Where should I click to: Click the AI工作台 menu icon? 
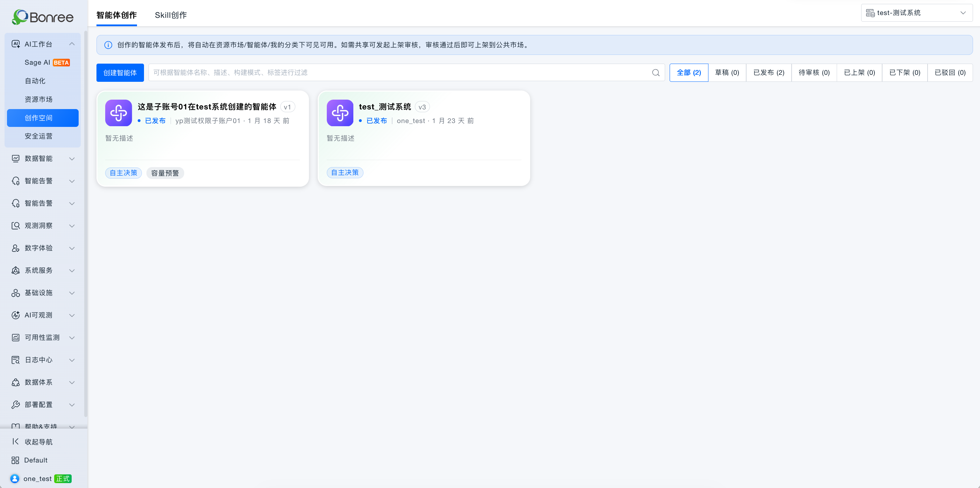(x=16, y=44)
